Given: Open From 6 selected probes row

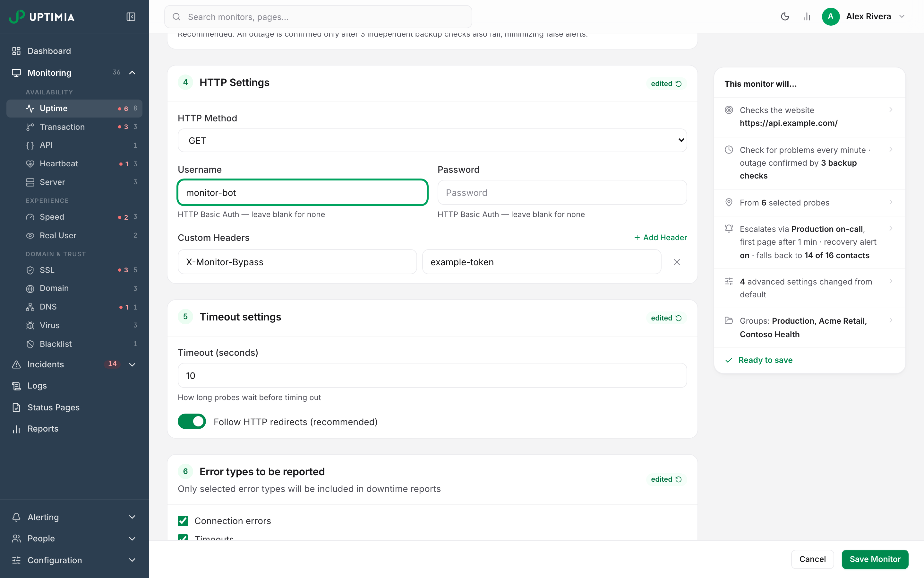Looking at the screenshot, I should pos(809,203).
